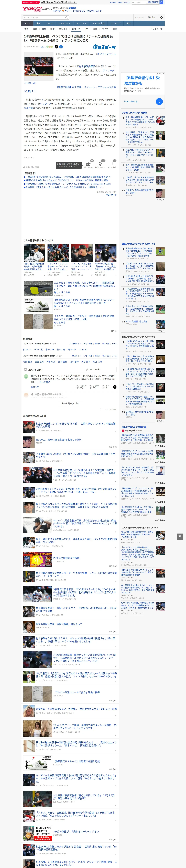Open the article comment count icon
Screen dimensions: 186x868
point(43,47)
